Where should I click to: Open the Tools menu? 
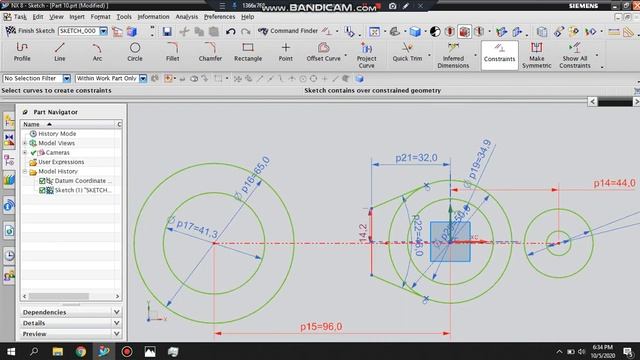coord(124,17)
